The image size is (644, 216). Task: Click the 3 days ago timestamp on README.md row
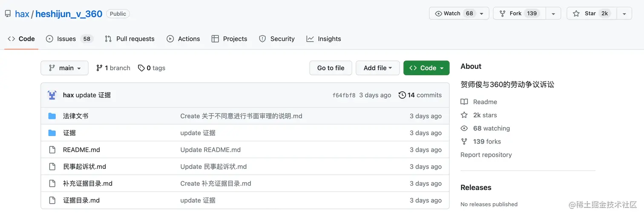click(x=425, y=150)
